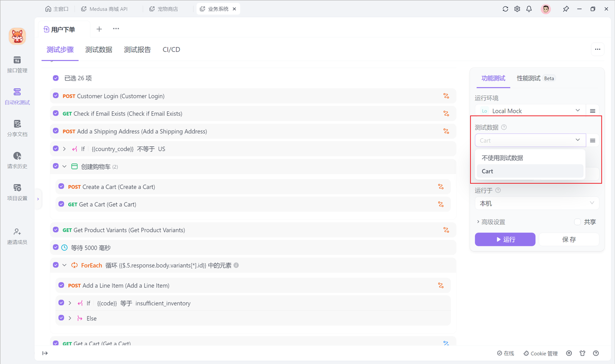Open 自动化测试 in the sidebar
Screen dimensions: 615x364
(x=17, y=97)
